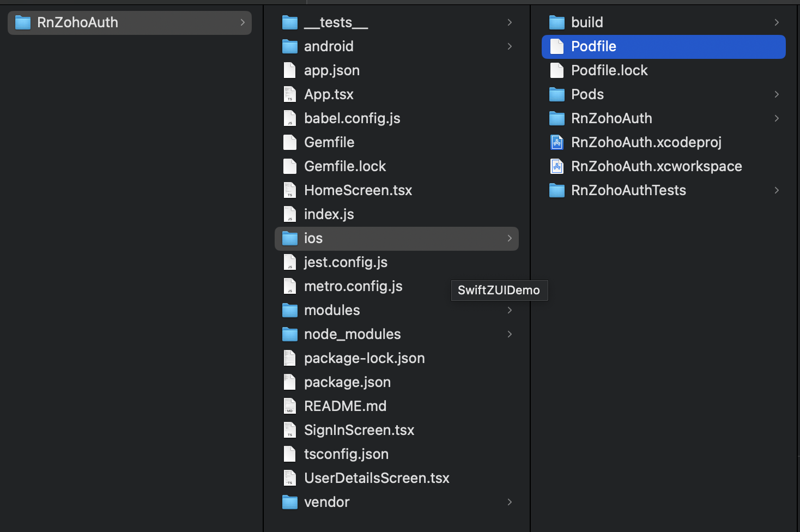Open the modules folder
The image size is (800, 532).
332,310
